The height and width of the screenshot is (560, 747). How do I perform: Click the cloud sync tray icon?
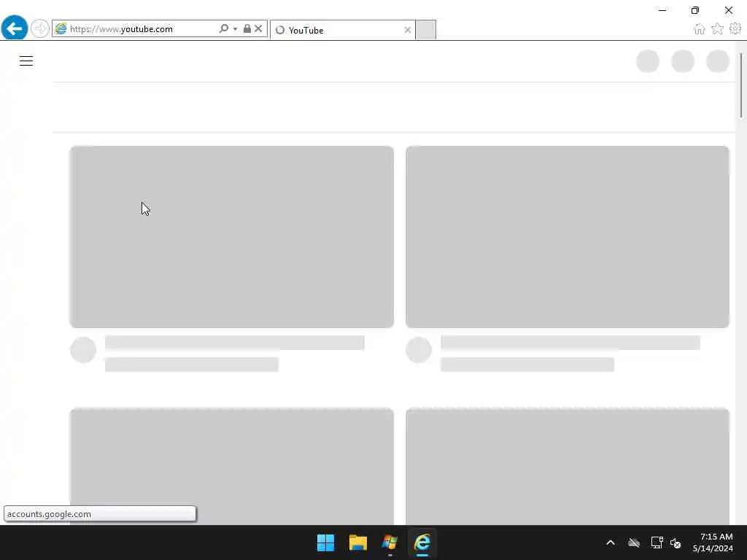[x=634, y=542]
